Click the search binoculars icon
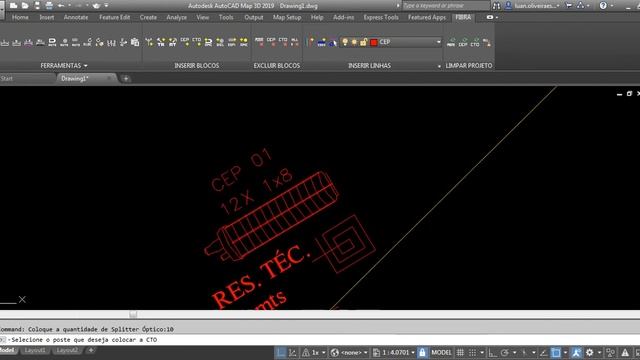 496,6
